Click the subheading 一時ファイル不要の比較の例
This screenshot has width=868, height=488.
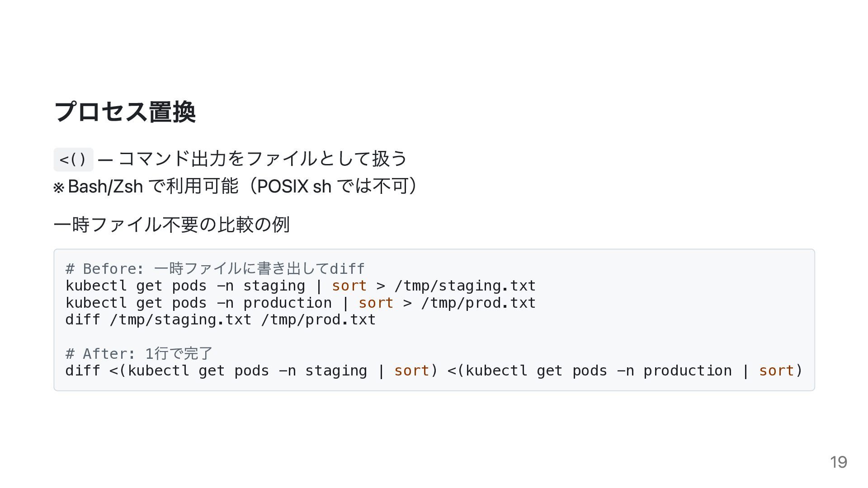[x=172, y=225]
